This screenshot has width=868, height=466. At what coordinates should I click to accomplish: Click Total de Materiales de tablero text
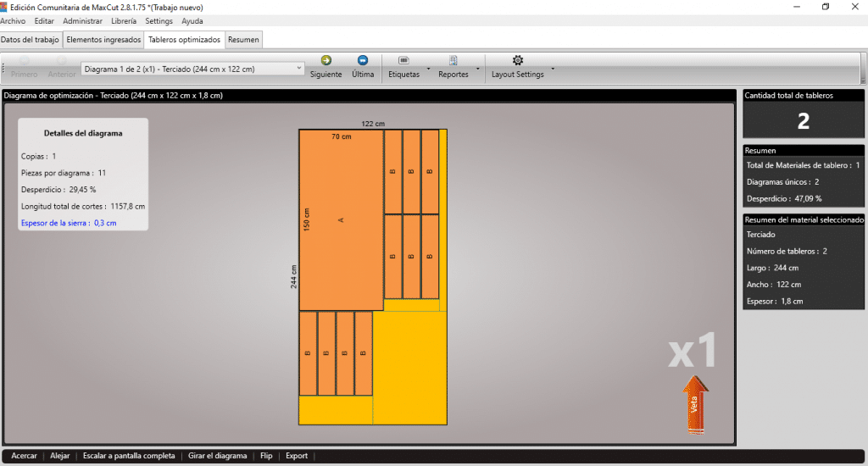[804, 165]
